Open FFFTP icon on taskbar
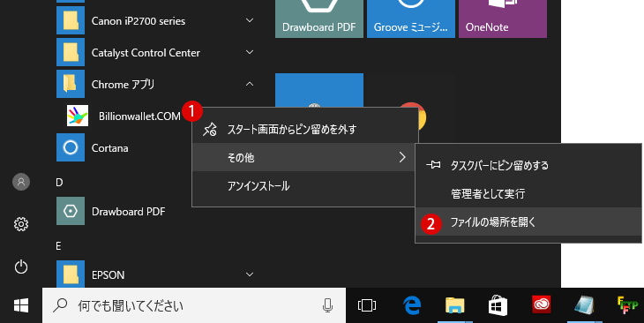 pos(627,305)
